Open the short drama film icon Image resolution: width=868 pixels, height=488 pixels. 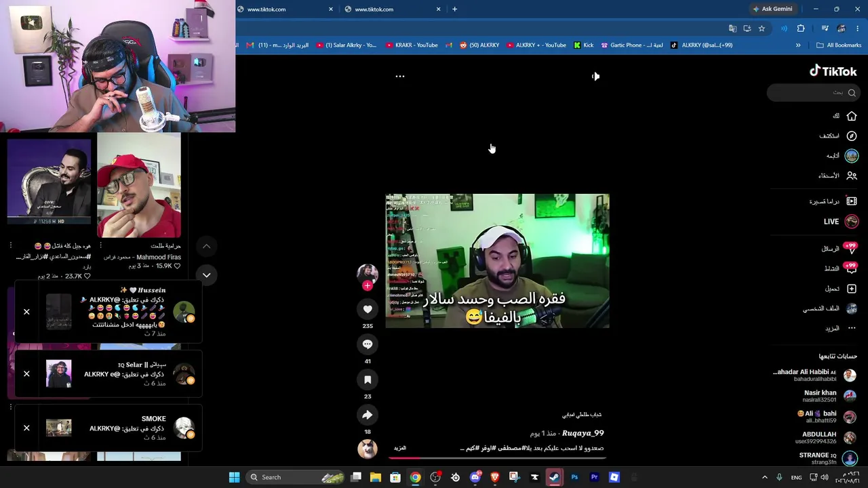click(852, 201)
